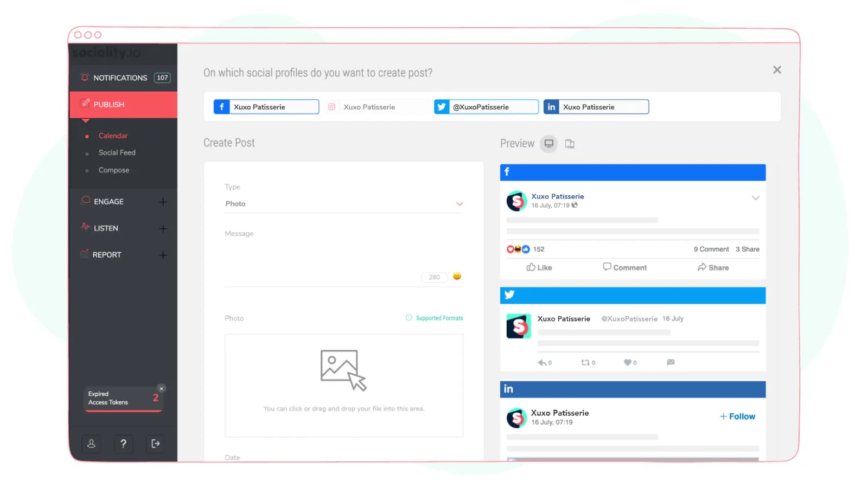868x488 pixels.
Task: Open the Expired Access Tokens notice
Action: (123, 399)
